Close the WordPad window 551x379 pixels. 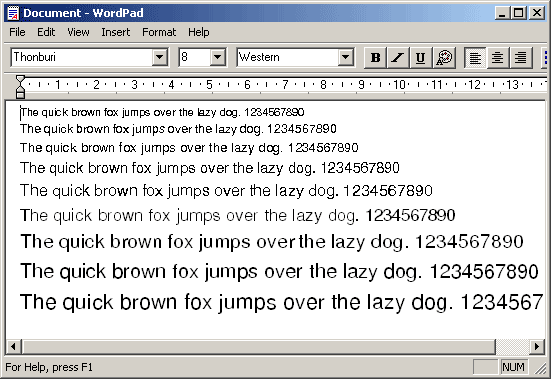[x=537, y=13]
